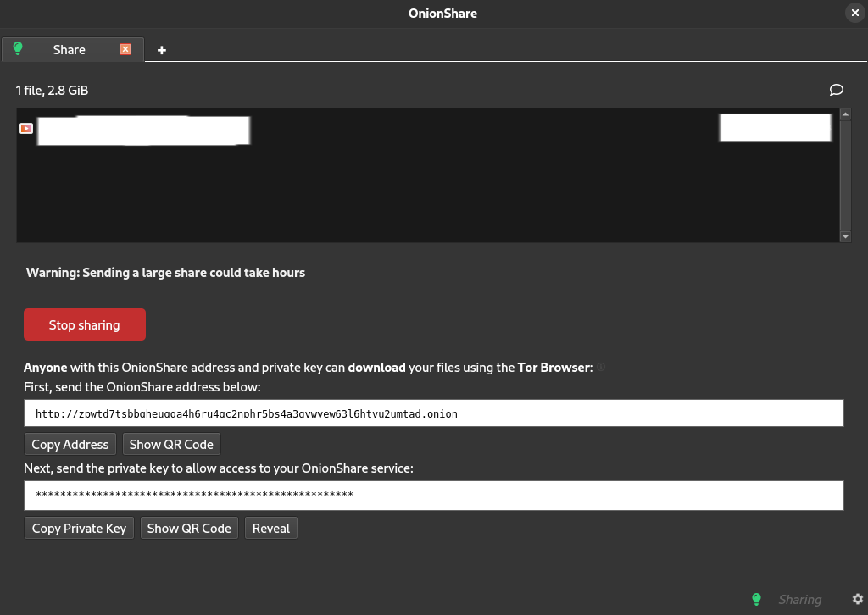Click the file list scroll up arrow
The height and width of the screenshot is (615, 868).
[845, 114]
